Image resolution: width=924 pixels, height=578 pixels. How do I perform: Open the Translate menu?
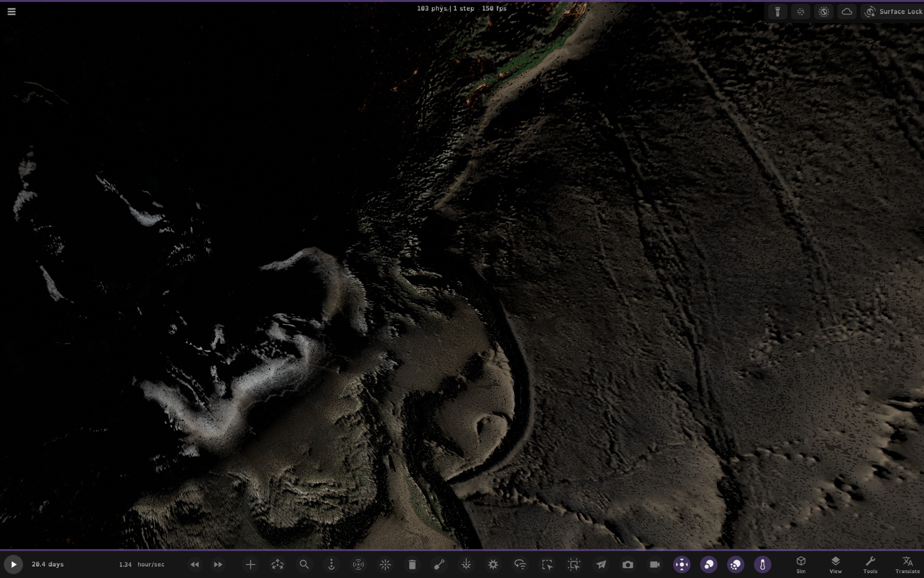[907, 565]
